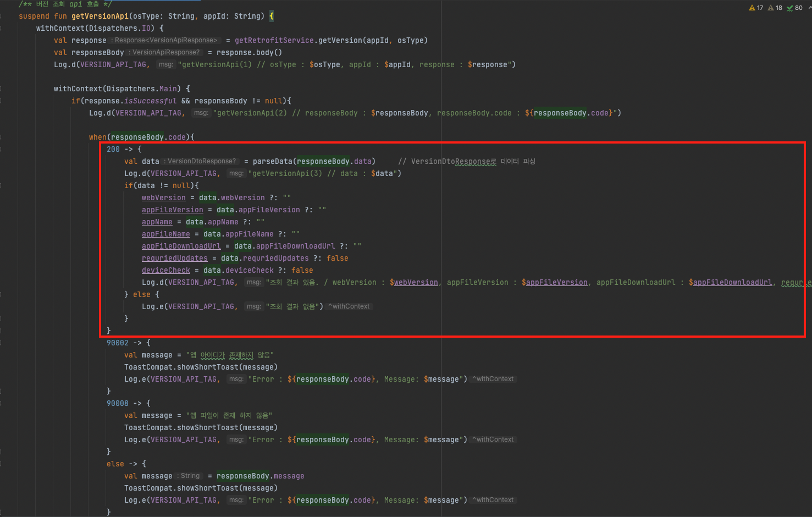Viewport: 812px width, 517px height.
Task: Click the isSuccessful property in if condition
Action: (150, 101)
